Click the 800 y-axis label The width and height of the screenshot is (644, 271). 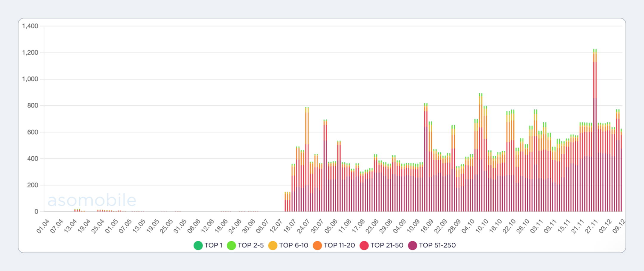[x=33, y=105]
